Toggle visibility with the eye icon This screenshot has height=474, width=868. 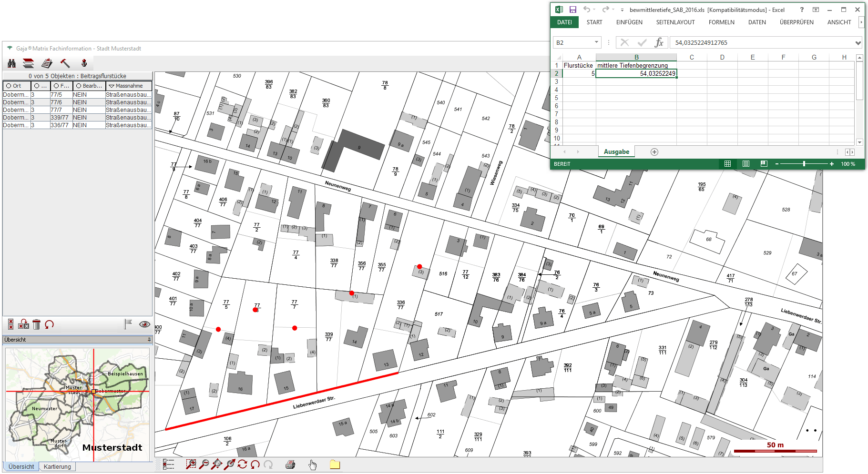144,324
